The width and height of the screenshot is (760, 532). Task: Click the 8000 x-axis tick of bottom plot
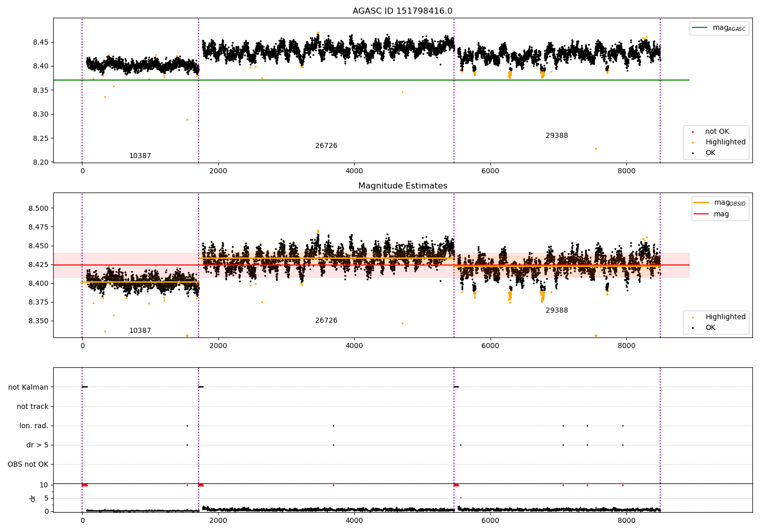[x=626, y=520]
